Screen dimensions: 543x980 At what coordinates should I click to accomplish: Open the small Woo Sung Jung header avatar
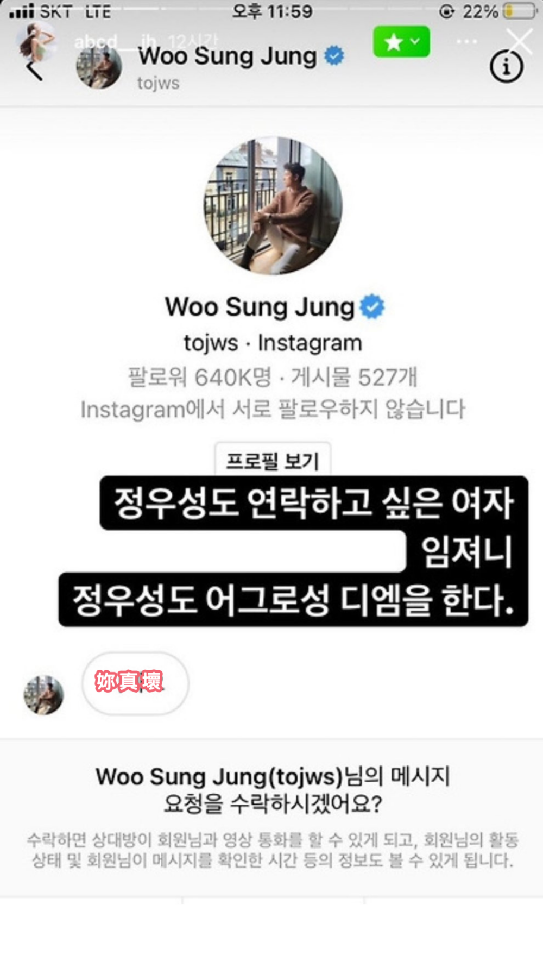coord(99,67)
